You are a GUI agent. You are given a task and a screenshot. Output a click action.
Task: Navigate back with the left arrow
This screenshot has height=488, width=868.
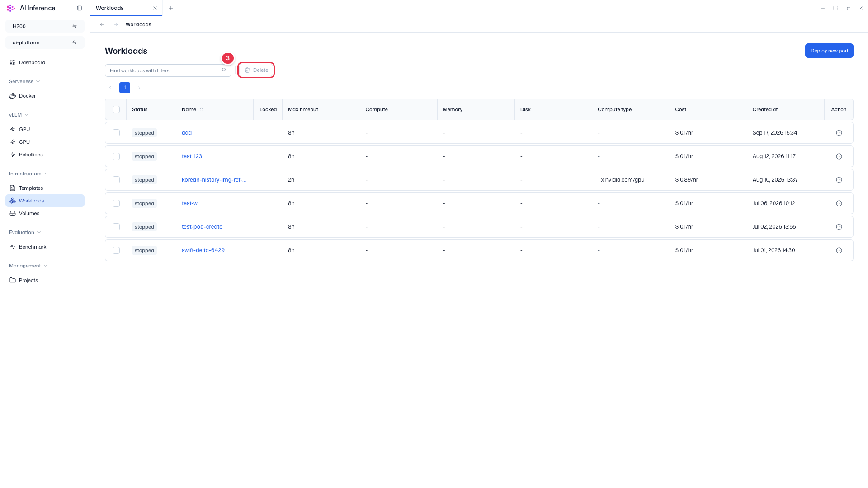click(102, 24)
